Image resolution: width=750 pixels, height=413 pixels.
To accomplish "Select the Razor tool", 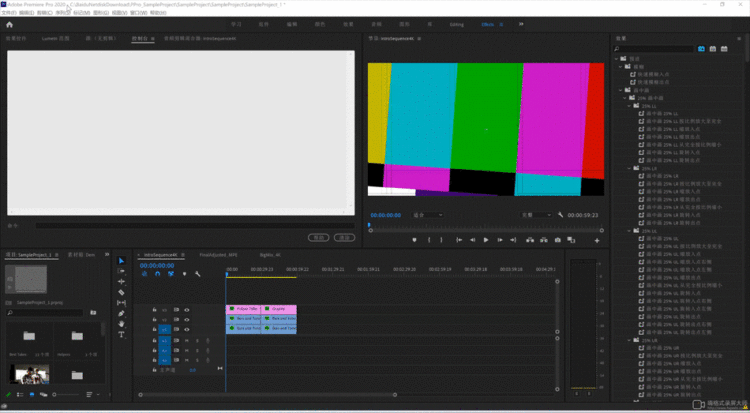I will click(122, 292).
